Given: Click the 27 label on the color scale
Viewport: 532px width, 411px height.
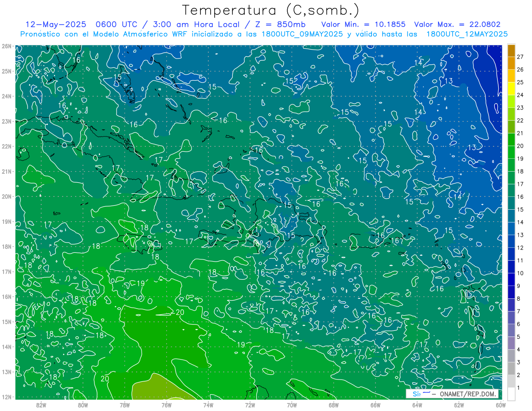Looking at the screenshot, I should (x=520, y=57).
